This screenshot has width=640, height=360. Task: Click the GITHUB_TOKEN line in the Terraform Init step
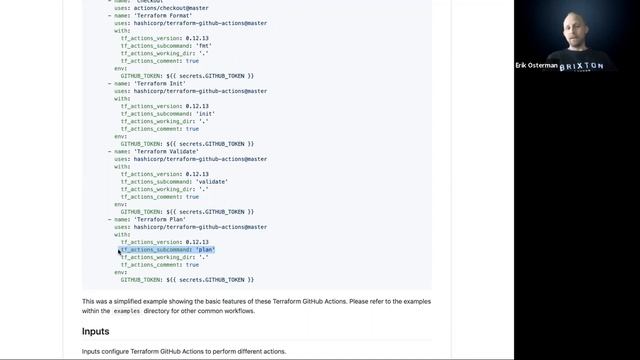(187, 144)
